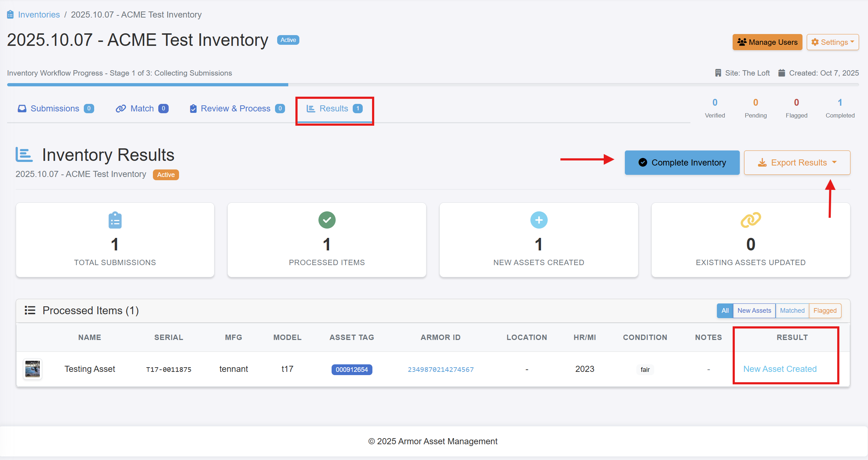
Task: Open the Testing Asset thumbnail image
Action: (33, 369)
